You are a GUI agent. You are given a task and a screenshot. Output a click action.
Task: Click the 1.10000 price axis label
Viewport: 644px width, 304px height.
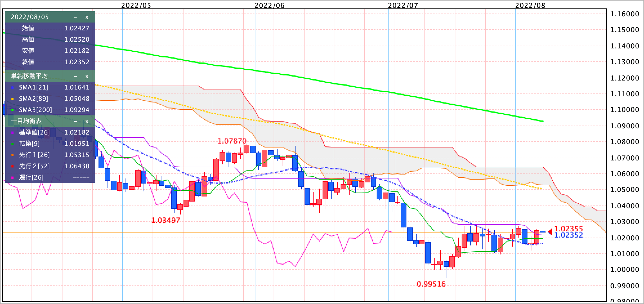[x=625, y=110]
